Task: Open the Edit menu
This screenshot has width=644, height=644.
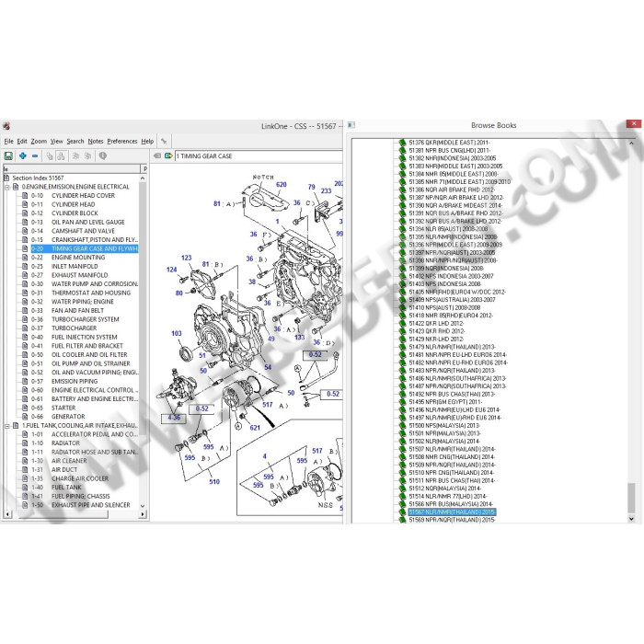Action: pyautogui.click(x=22, y=142)
